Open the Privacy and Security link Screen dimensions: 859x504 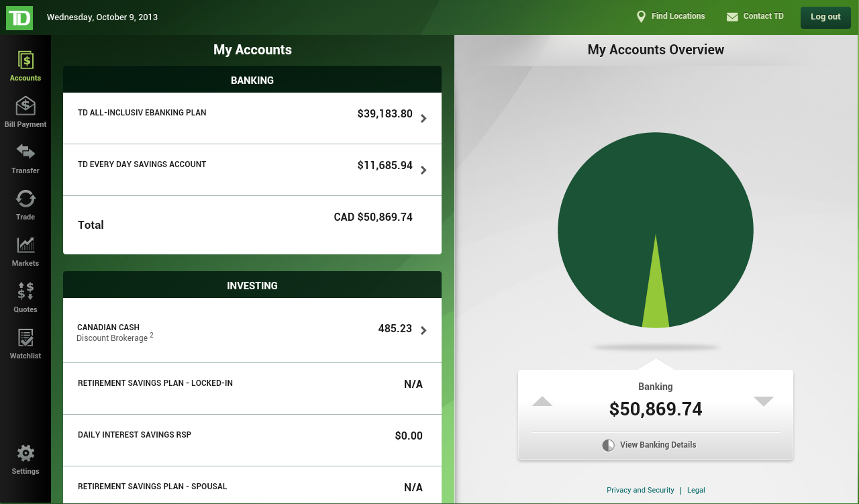[640, 490]
